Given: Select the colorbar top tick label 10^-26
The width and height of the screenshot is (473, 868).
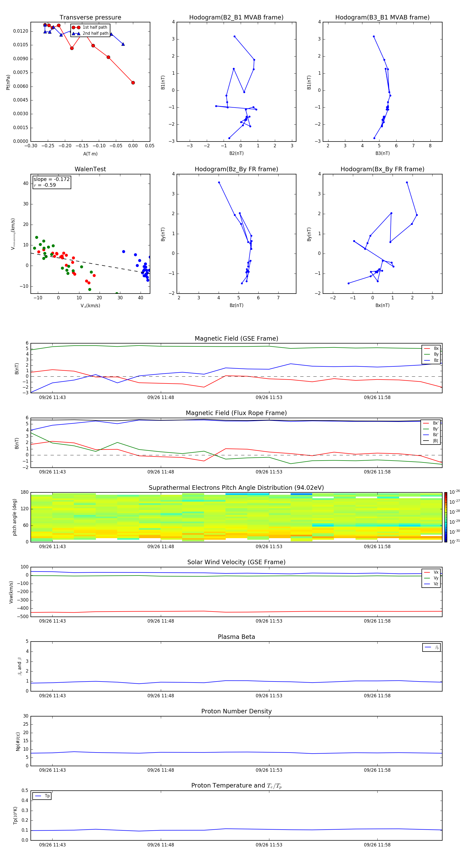Looking at the screenshot, I should click(455, 492).
